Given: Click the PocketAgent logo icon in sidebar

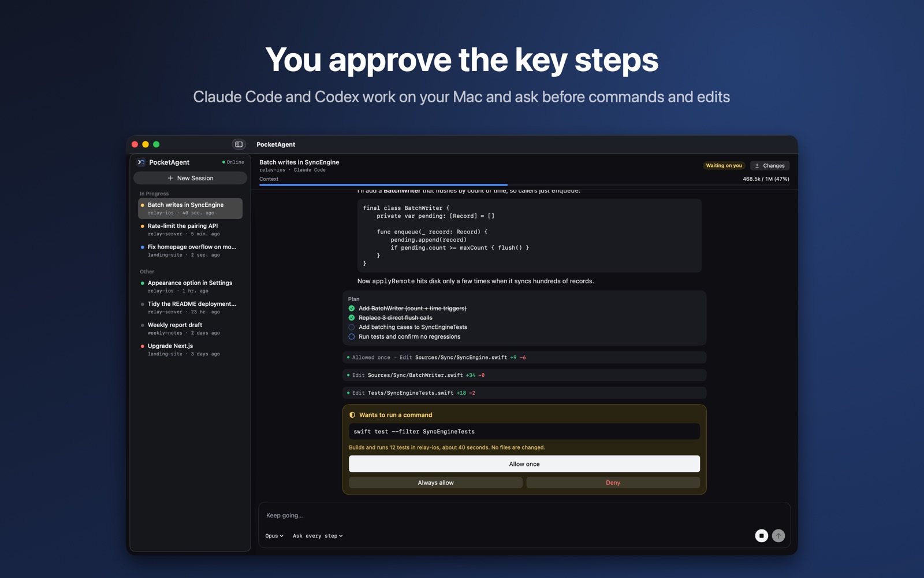Looking at the screenshot, I should [x=141, y=162].
